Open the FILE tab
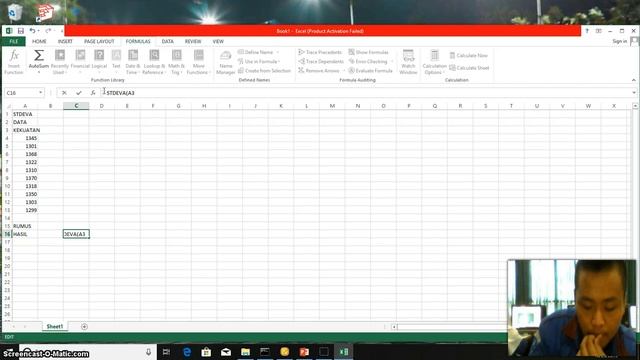The image size is (640, 360). [x=13, y=42]
